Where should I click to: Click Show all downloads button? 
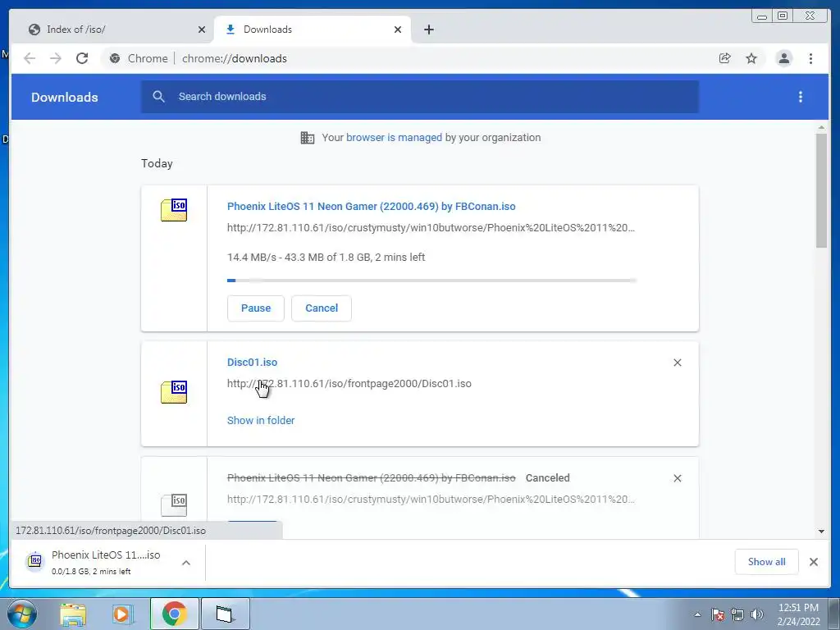click(x=767, y=562)
